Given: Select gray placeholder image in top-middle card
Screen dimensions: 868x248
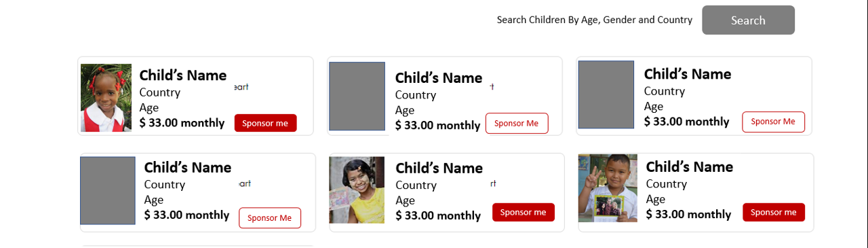Looking at the screenshot, I should pos(357,96).
